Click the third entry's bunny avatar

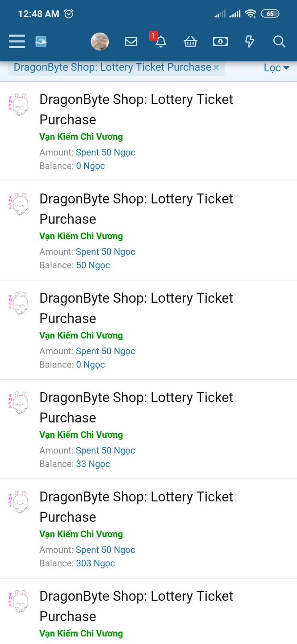coord(19,303)
